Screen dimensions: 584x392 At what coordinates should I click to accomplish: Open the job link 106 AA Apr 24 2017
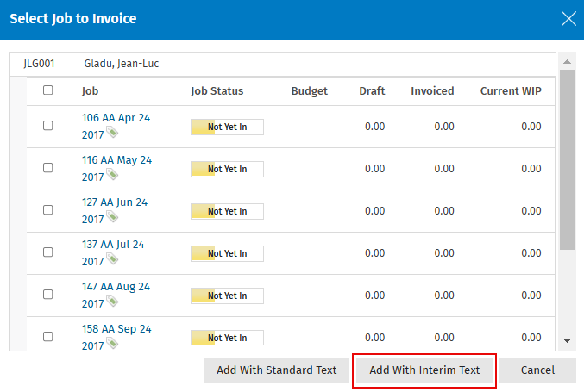click(x=116, y=126)
